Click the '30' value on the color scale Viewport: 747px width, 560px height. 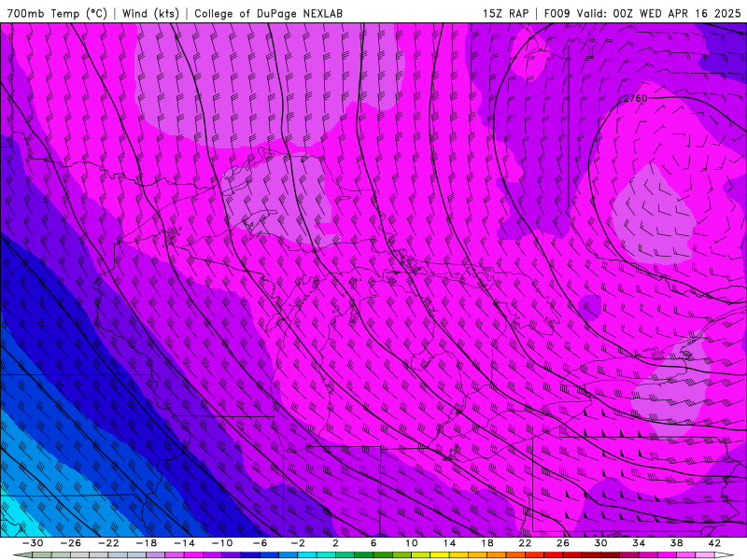(x=600, y=543)
